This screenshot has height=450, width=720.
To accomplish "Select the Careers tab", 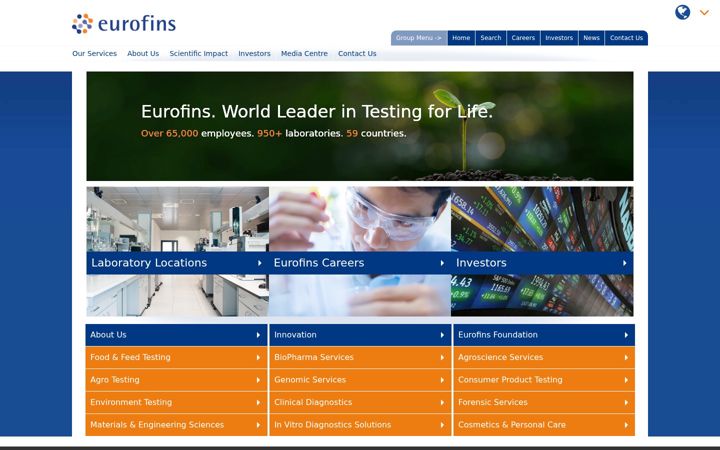I will coord(523,38).
